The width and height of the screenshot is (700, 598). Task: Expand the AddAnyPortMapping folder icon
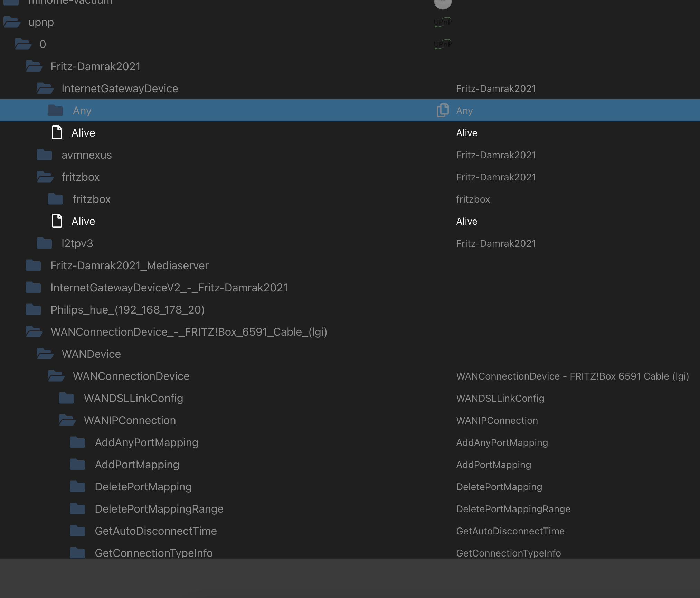(77, 442)
